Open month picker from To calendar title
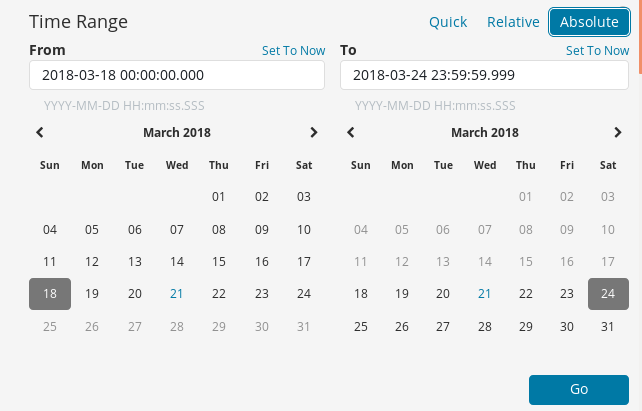642x411 pixels. click(x=485, y=132)
